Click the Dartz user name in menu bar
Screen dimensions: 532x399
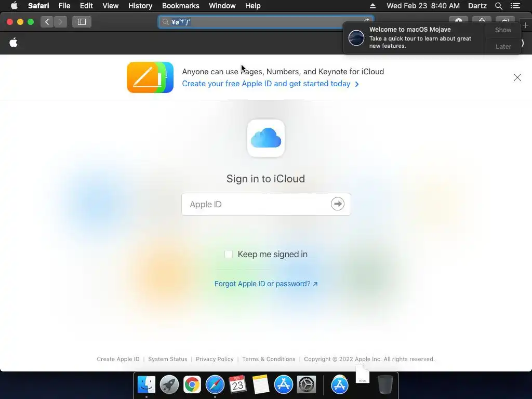point(477,6)
